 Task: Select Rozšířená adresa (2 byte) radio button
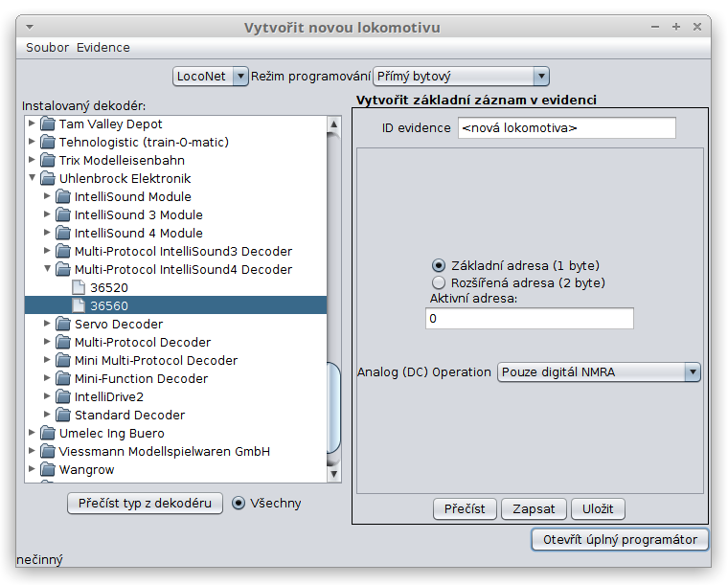click(x=439, y=283)
